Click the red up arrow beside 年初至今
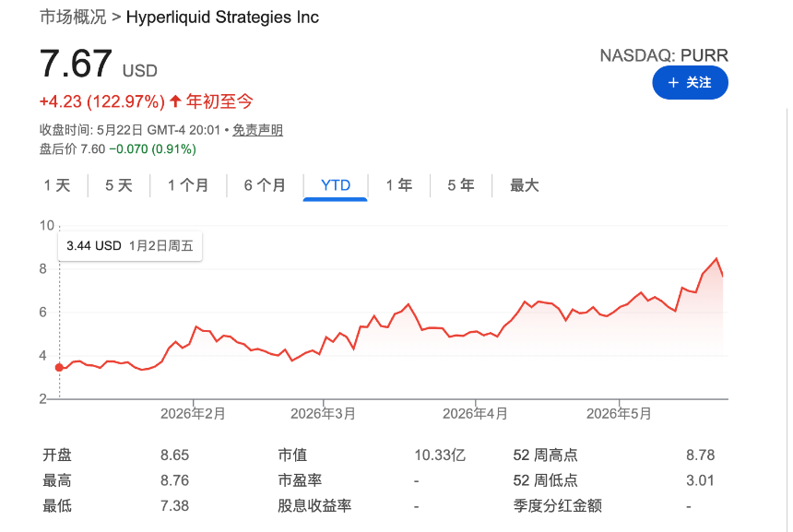The width and height of the screenshot is (793, 532). [175, 101]
